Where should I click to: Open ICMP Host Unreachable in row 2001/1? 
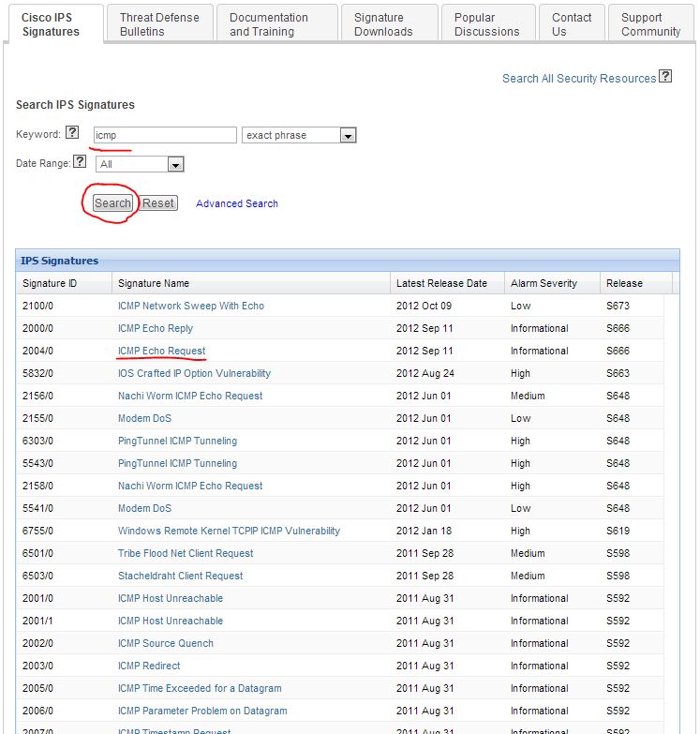171,621
